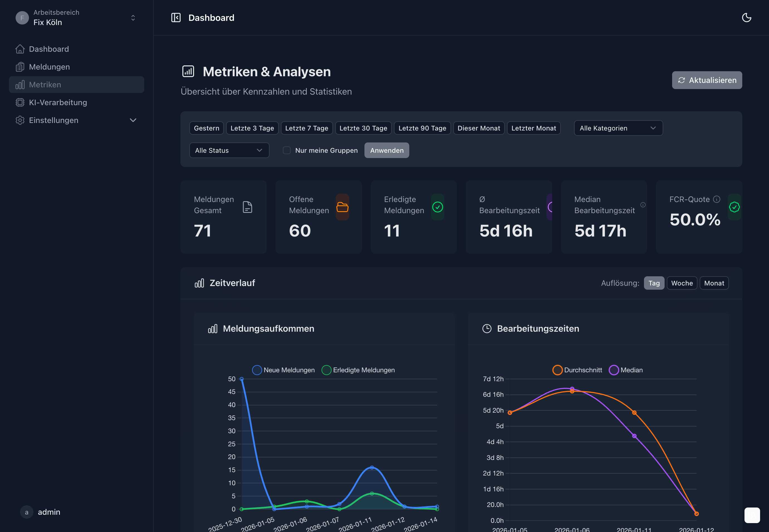Screen dimensions: 769x532
Task: Click the Dashboard home icon in sidebar
Action: 20,49
